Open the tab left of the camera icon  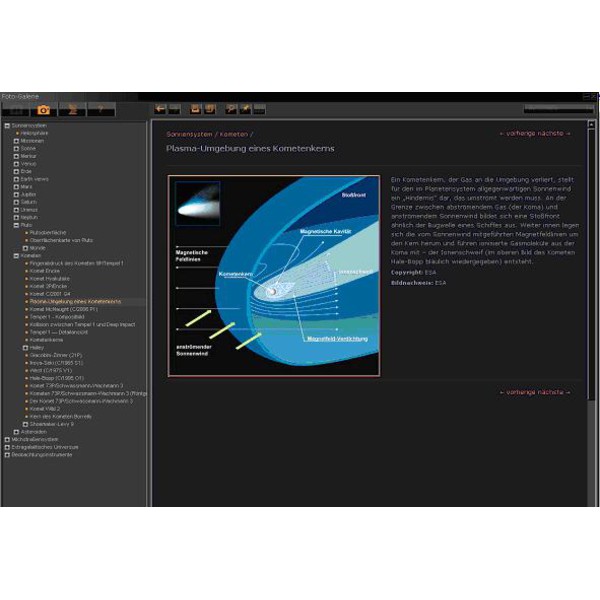[x=15, y=110]
